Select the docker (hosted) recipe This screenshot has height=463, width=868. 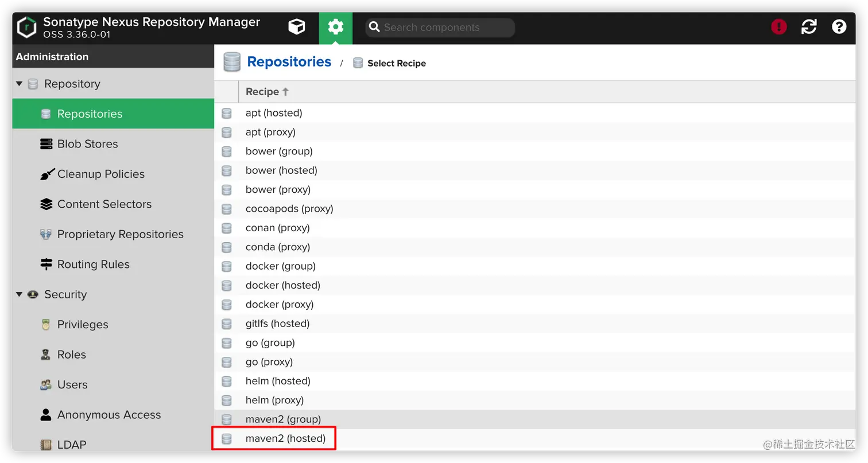coord(535,285)
